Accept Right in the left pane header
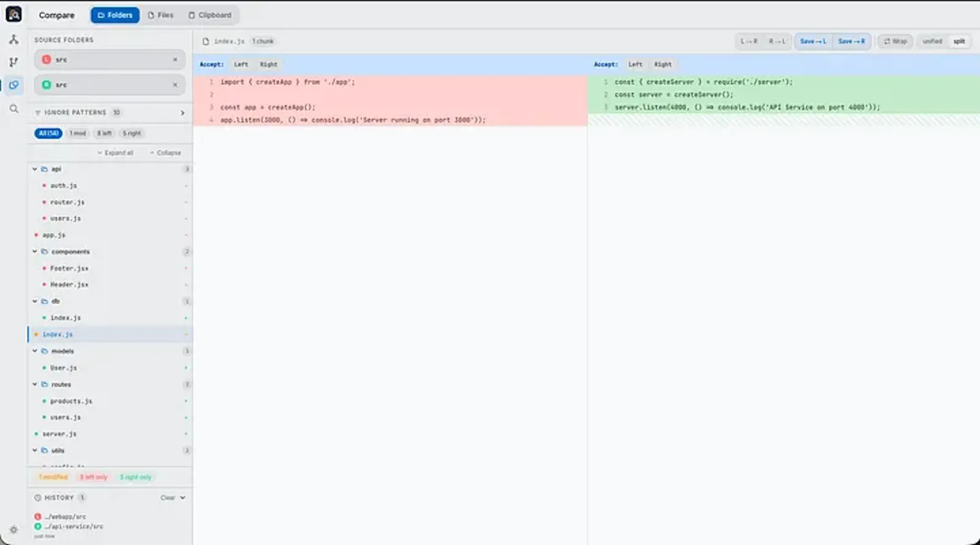 tap(268, 64)
